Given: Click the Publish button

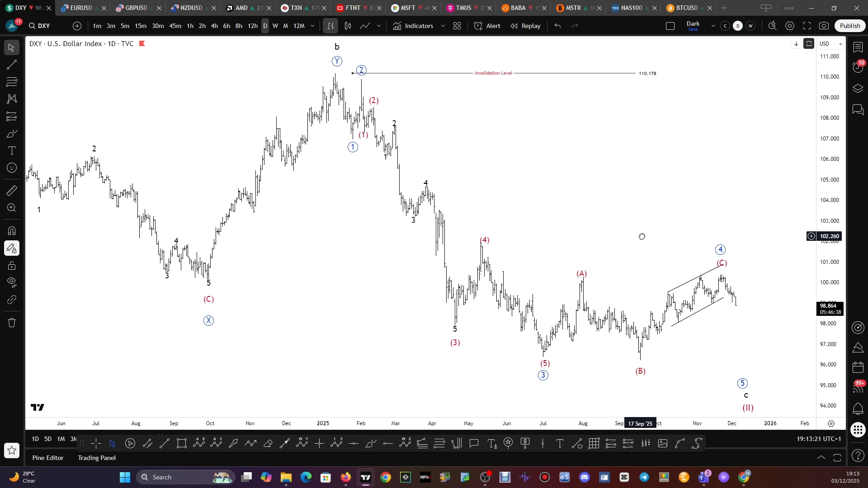Looking at the screenshot, I should coord(850,26).
